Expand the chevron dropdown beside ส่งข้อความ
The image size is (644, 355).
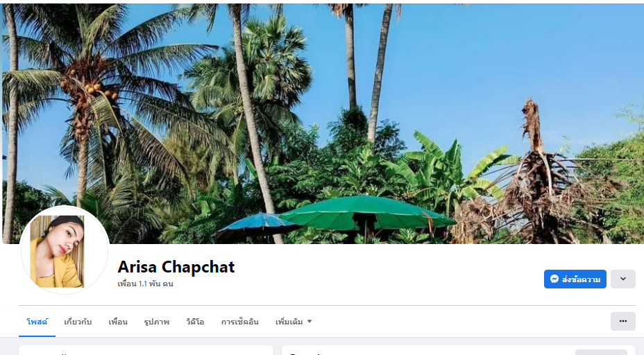pos(622,279)
